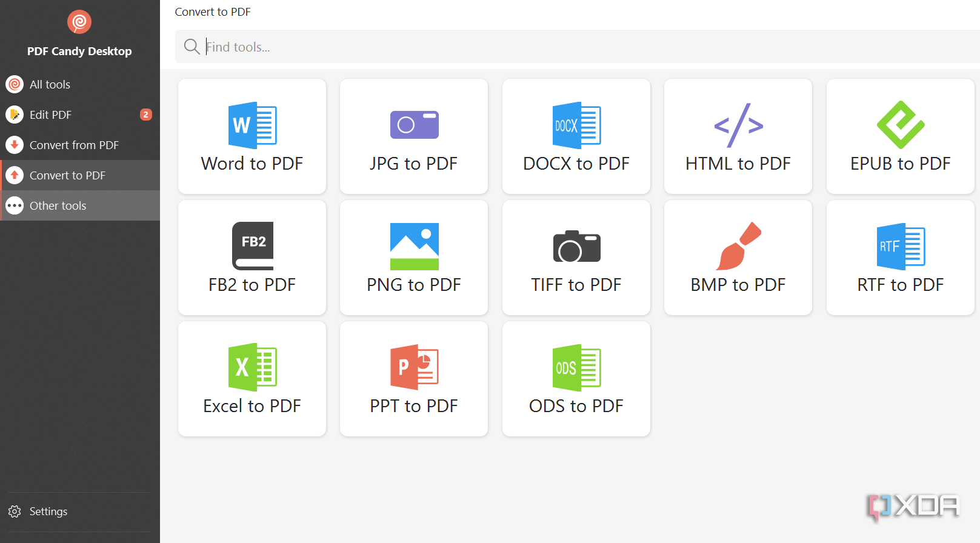This screenshot has width=980, height=543.
Task: Click the RTF to PDF document icon
Action: [901, 246]
